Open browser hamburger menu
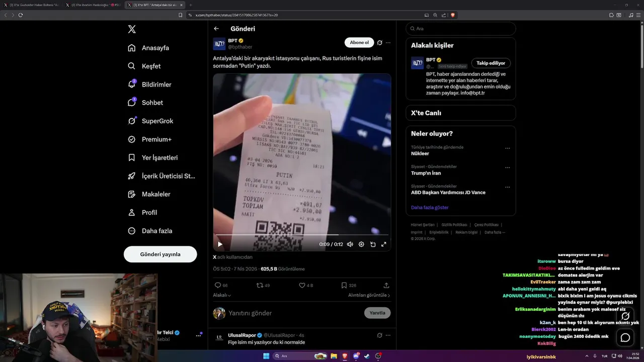The width and height of the screenshot is (644, 362). click(x=638, y=15)
